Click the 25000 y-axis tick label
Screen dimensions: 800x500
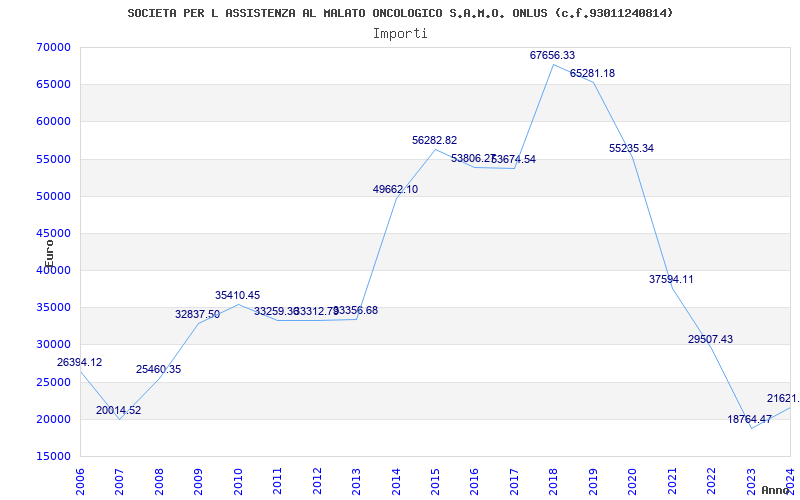(54, 382)
